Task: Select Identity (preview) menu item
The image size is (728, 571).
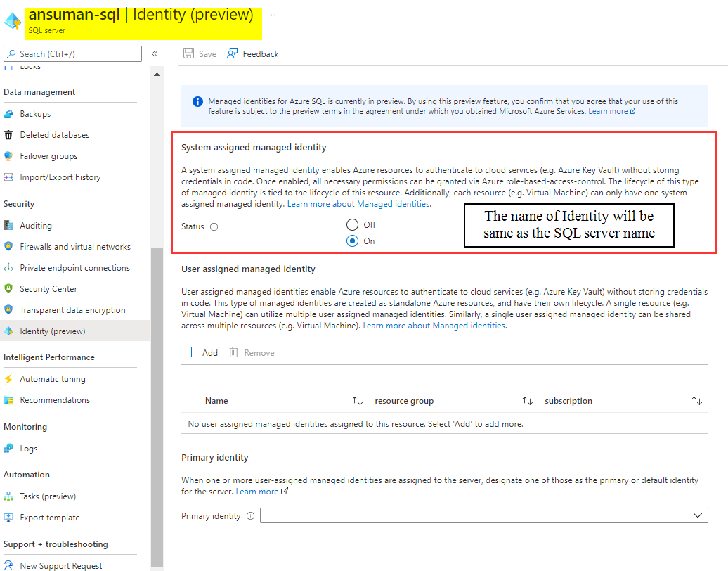Action: 74,331
